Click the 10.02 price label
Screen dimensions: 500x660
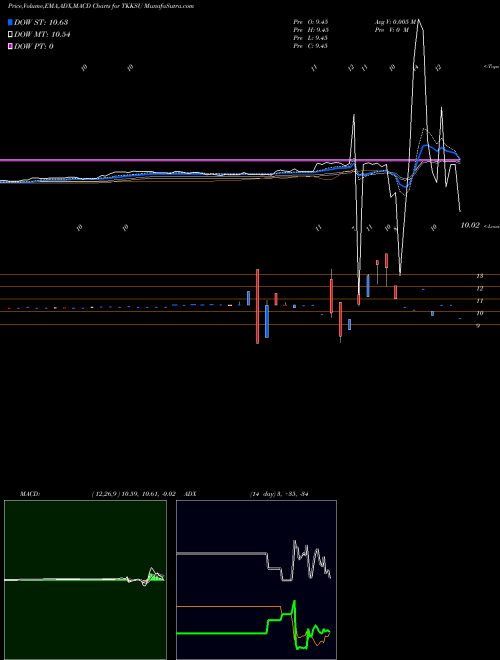470,226
